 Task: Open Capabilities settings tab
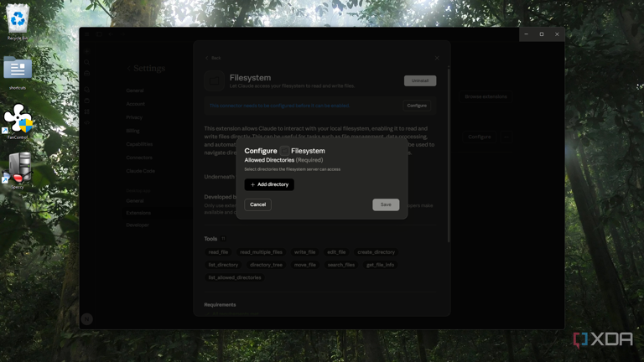139,144
